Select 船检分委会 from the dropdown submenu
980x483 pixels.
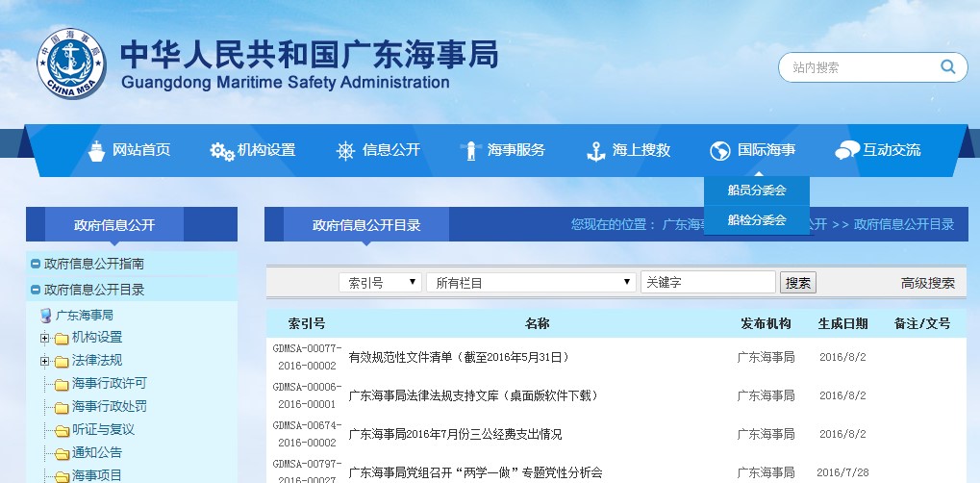click(x=757, y=220)
